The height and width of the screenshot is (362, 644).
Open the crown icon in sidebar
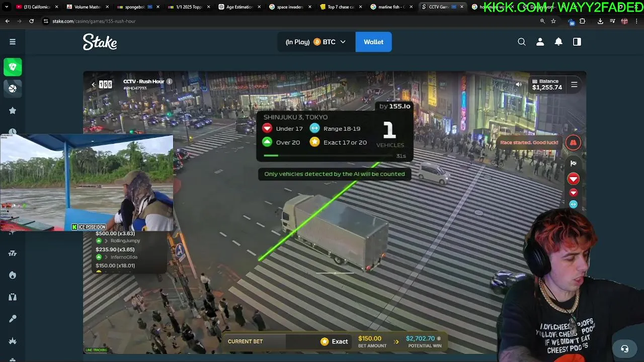(13, 341)
